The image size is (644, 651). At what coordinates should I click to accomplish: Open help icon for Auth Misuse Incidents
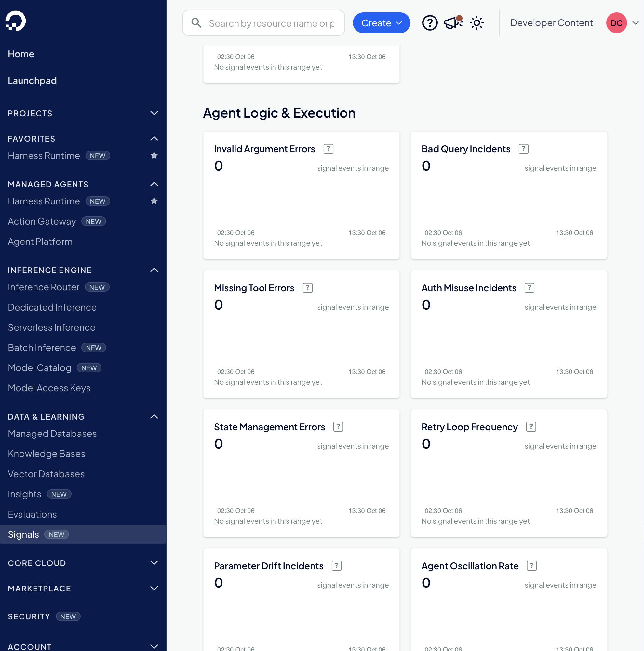tap(529, 288)
